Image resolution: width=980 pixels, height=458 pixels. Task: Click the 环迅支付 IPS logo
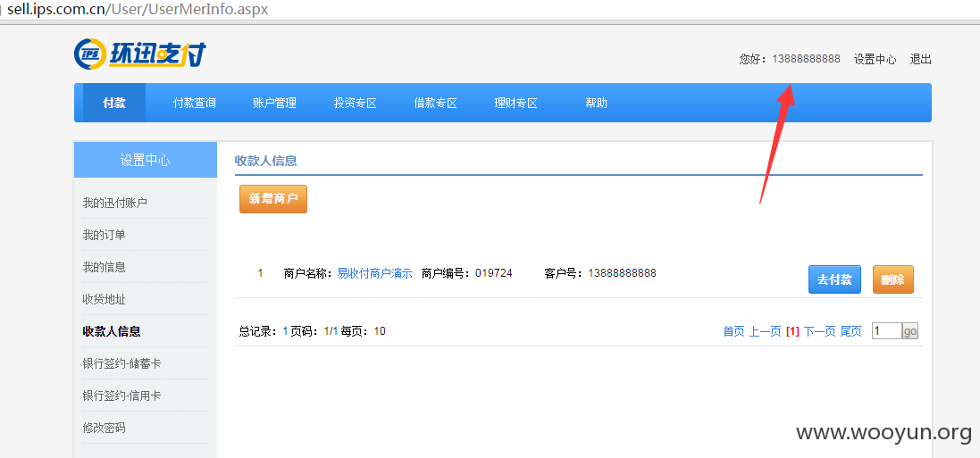click(140, 54)
